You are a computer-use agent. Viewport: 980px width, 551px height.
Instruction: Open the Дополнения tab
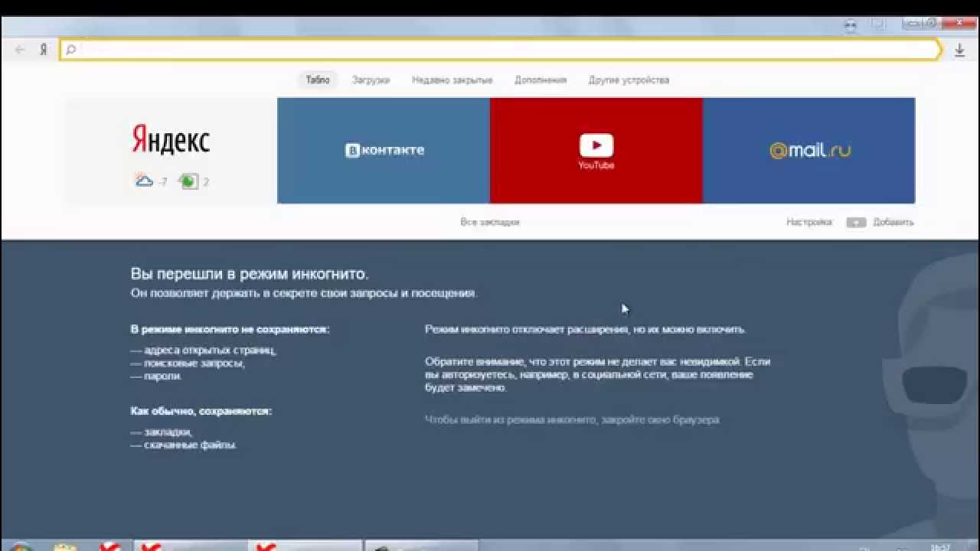pyautogui.click(x=541, y=80)
